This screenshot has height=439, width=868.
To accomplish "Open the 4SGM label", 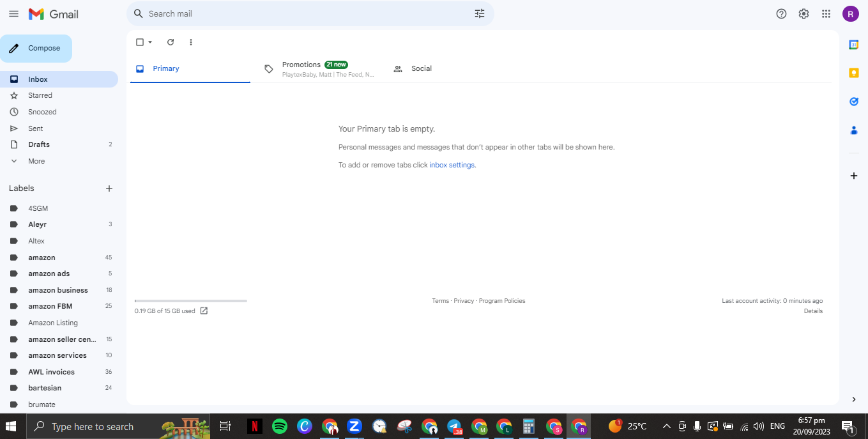I will [x=59, y=208].
